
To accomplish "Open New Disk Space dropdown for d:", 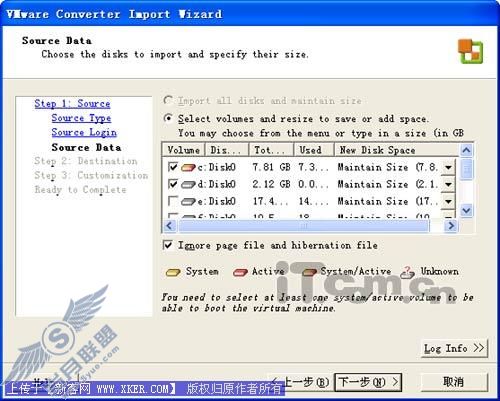I will pyautogui.click(x=448, y=184).
